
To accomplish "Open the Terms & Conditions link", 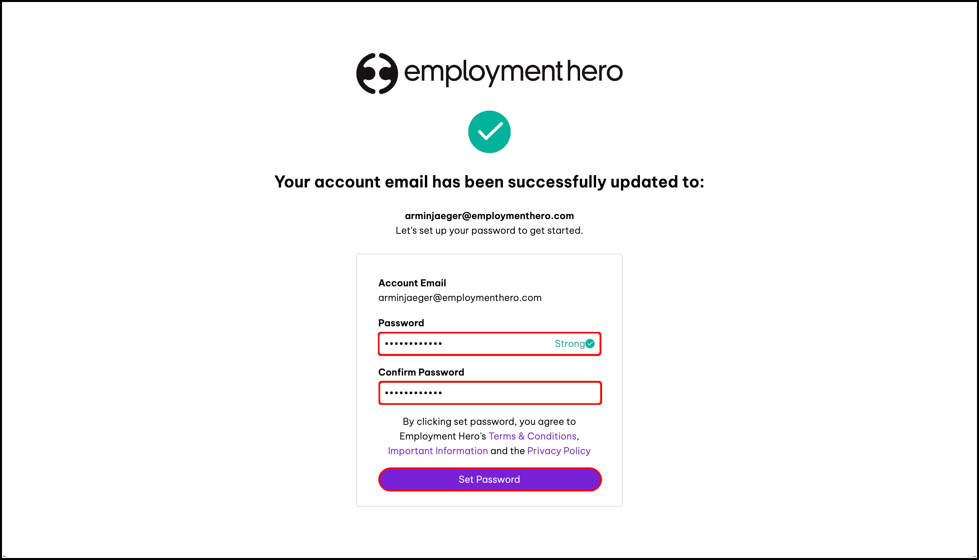I will click(x=532, y=436).
